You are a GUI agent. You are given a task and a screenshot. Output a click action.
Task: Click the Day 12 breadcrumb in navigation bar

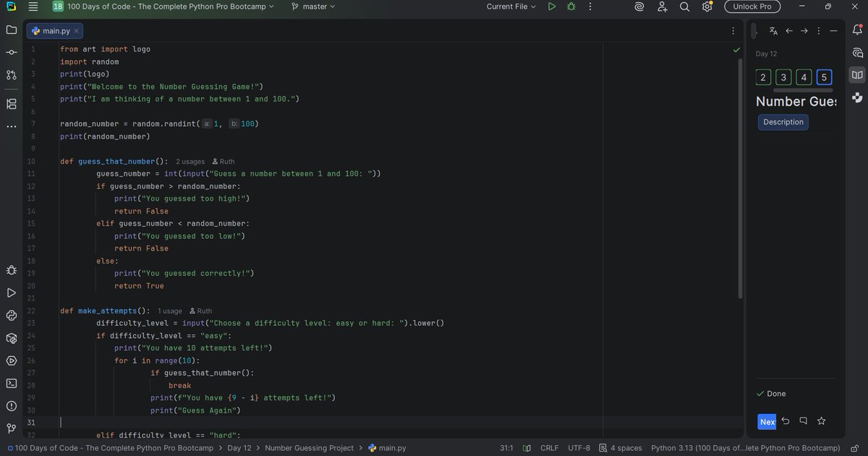(x=239, y=448)
